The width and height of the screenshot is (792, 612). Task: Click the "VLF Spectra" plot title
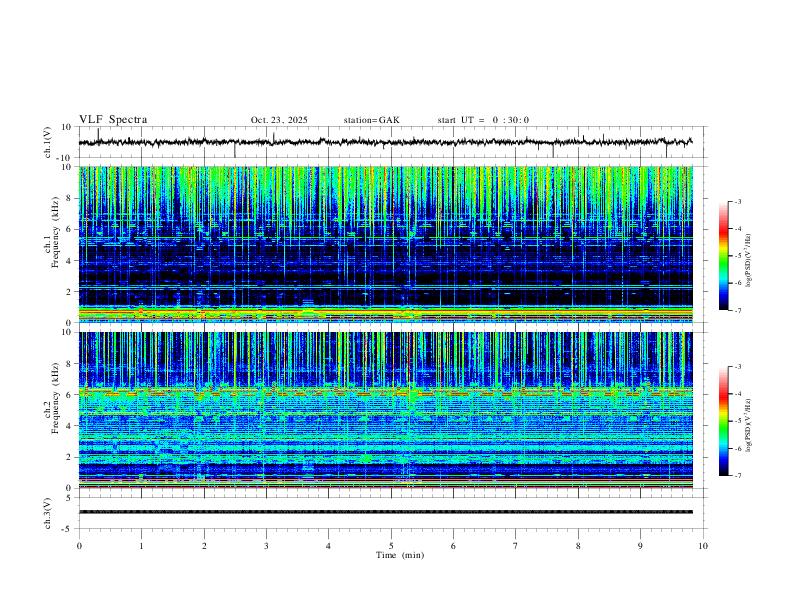click(113, 120)
